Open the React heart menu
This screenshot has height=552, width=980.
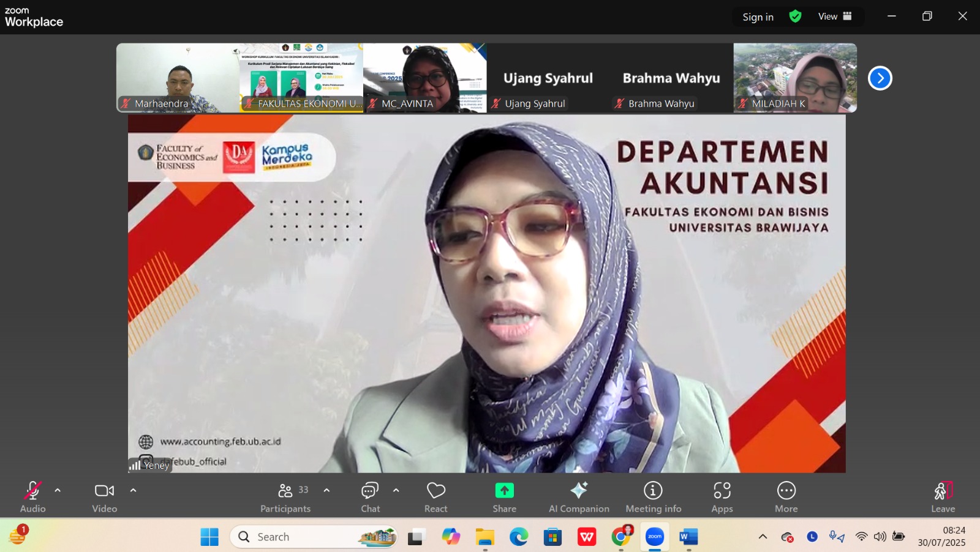point(435,496)
